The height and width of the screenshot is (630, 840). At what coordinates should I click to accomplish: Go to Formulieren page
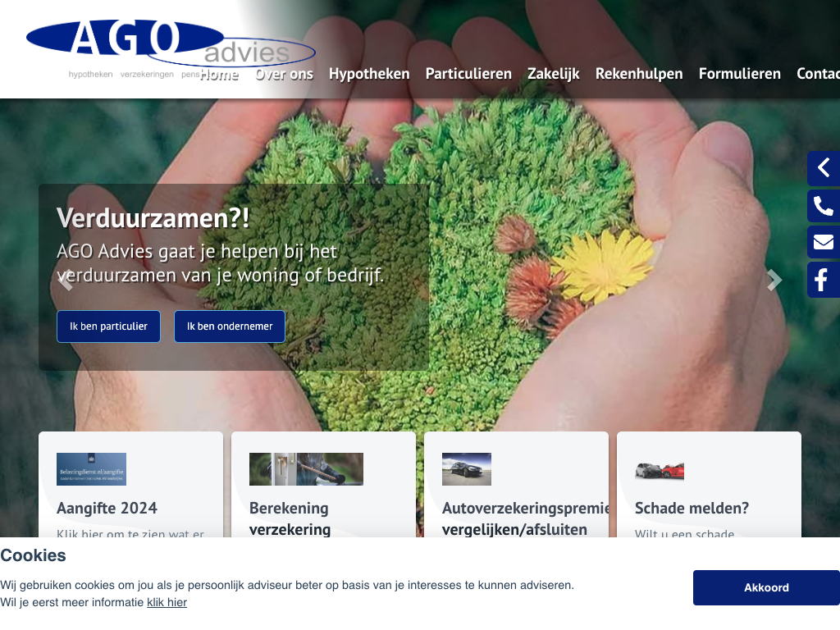click(739, 74)
